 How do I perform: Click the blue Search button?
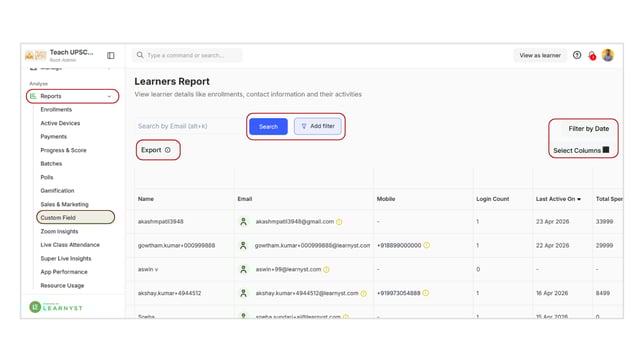268,127
